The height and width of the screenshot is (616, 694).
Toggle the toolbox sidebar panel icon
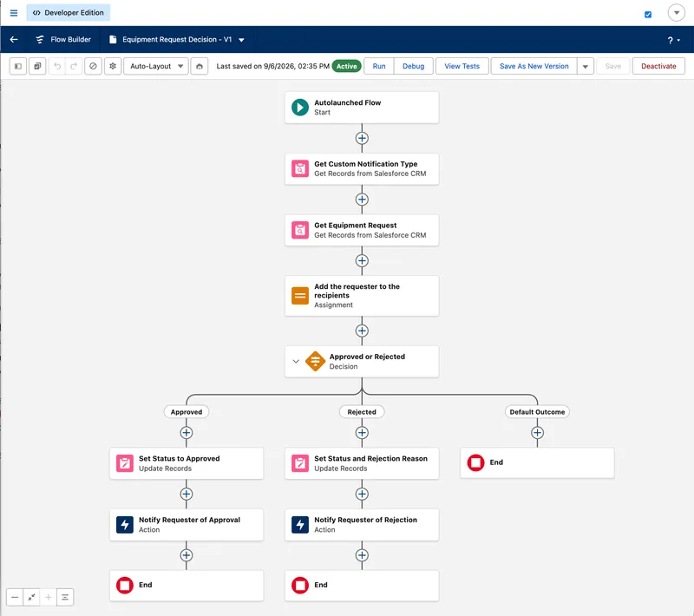coord(18,66)
